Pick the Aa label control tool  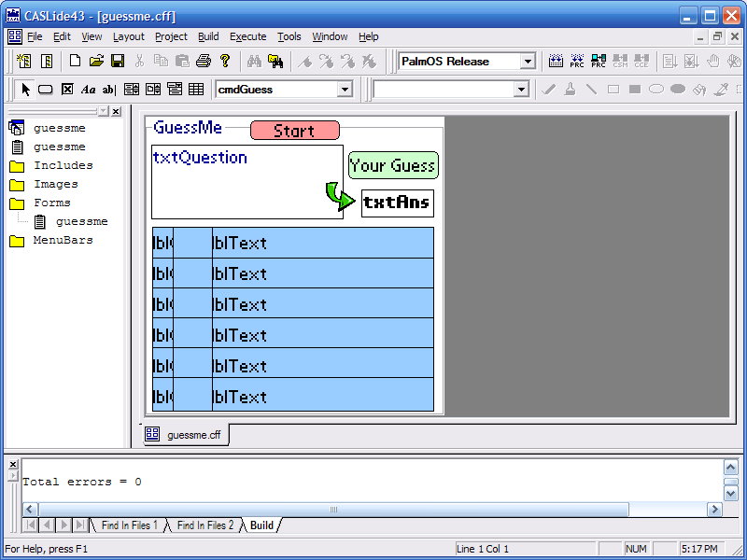click(x=89, y=90)
